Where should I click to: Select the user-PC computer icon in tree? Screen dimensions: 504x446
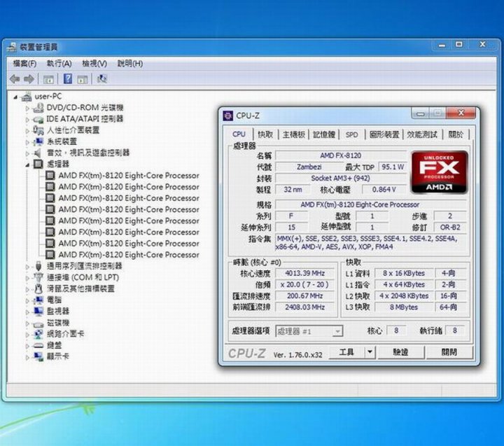tap(27, 97)
